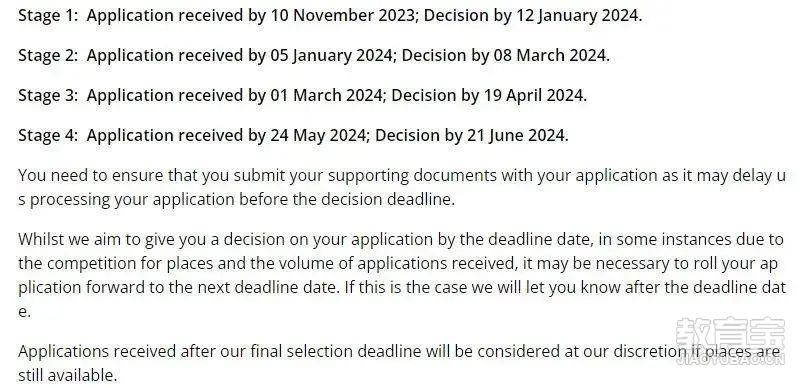806x388 pixels.
Task: Click the text '10 November 2023'
Action: click(342, 15)
